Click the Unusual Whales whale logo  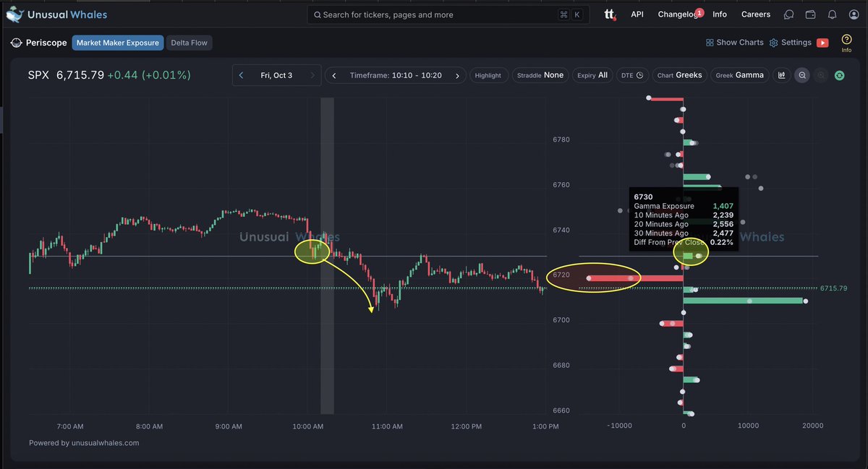click(x=16, y=14)
